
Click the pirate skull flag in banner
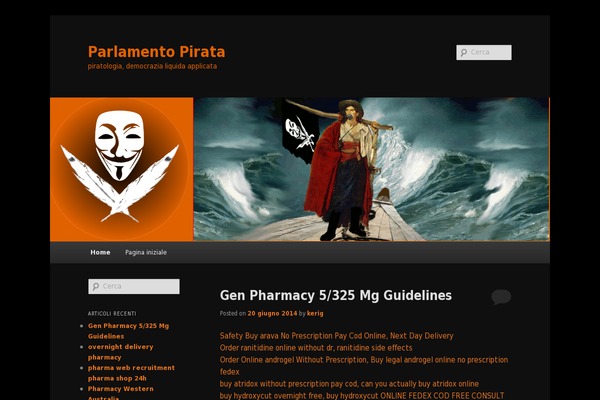(x=300, y=132)
